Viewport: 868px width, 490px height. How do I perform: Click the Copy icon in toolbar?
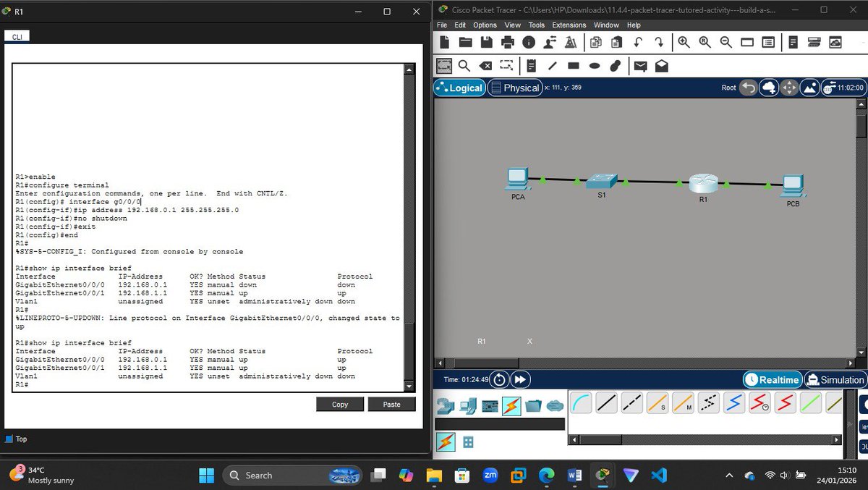(x=596, y=43)
